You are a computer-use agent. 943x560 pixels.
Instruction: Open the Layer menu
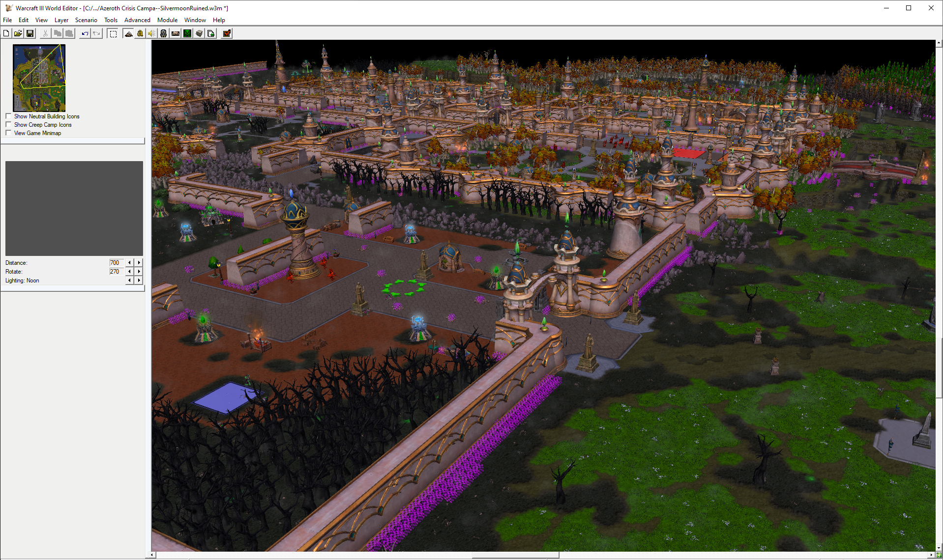[x=61, y=20]
